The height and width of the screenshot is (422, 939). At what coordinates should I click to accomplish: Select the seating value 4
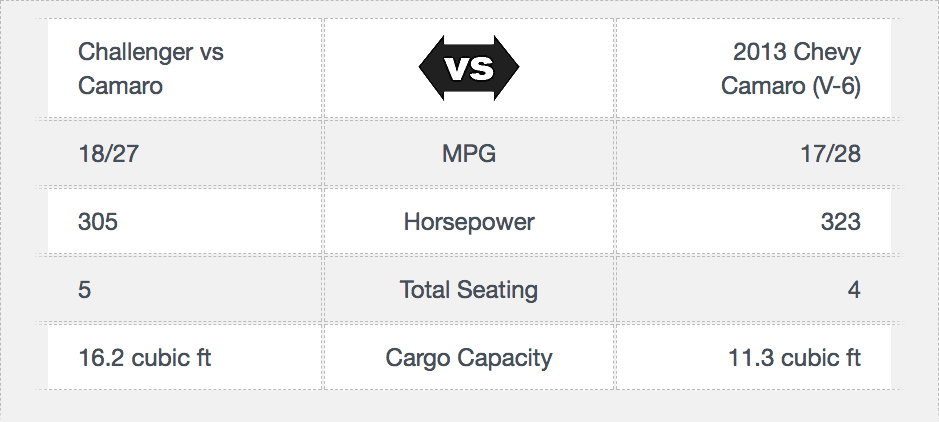(855, 290)
